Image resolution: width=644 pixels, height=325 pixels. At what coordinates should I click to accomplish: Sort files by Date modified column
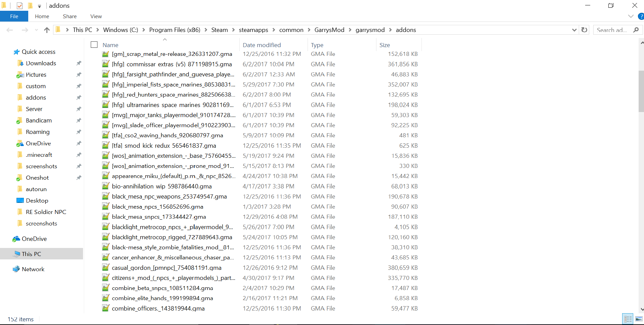(x=262, y=45)
